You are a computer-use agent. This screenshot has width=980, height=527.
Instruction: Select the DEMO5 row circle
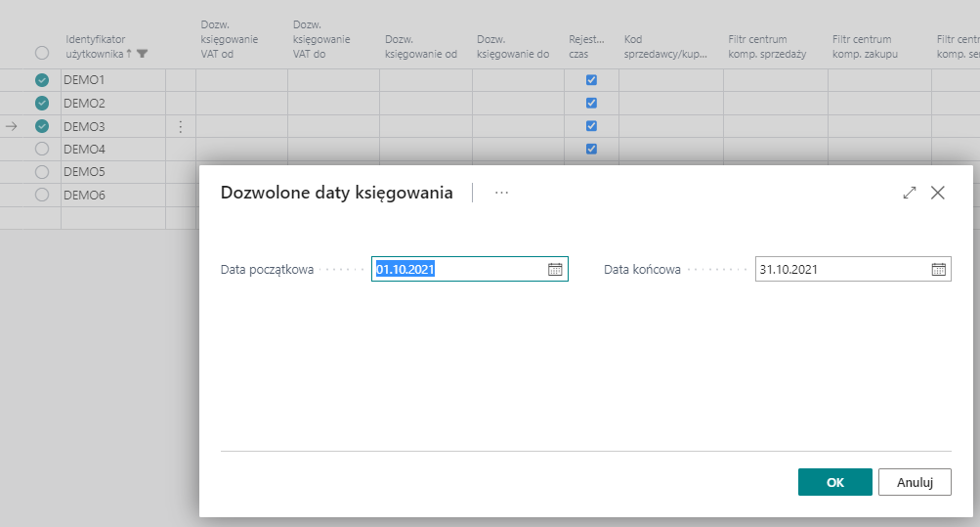click(42, 172)
